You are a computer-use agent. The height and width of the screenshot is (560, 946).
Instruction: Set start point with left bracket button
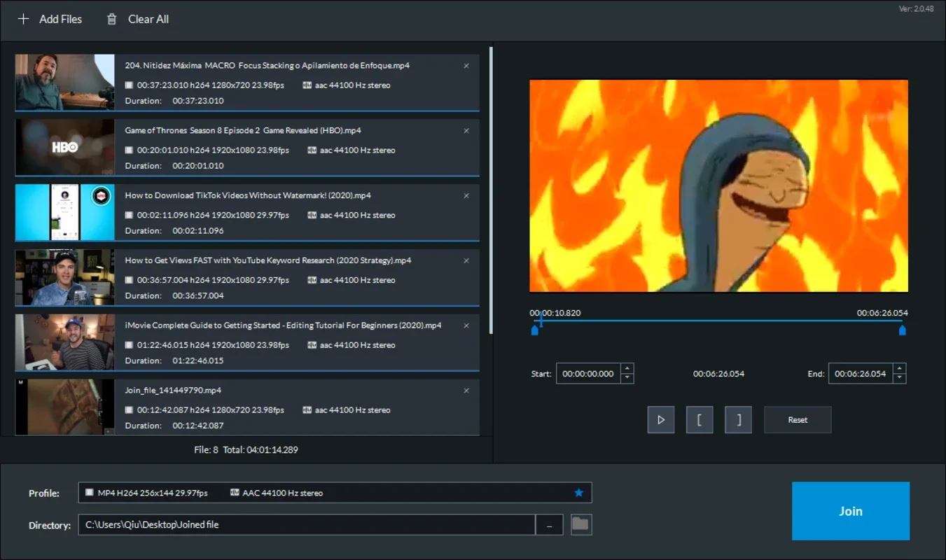point(700,420)
